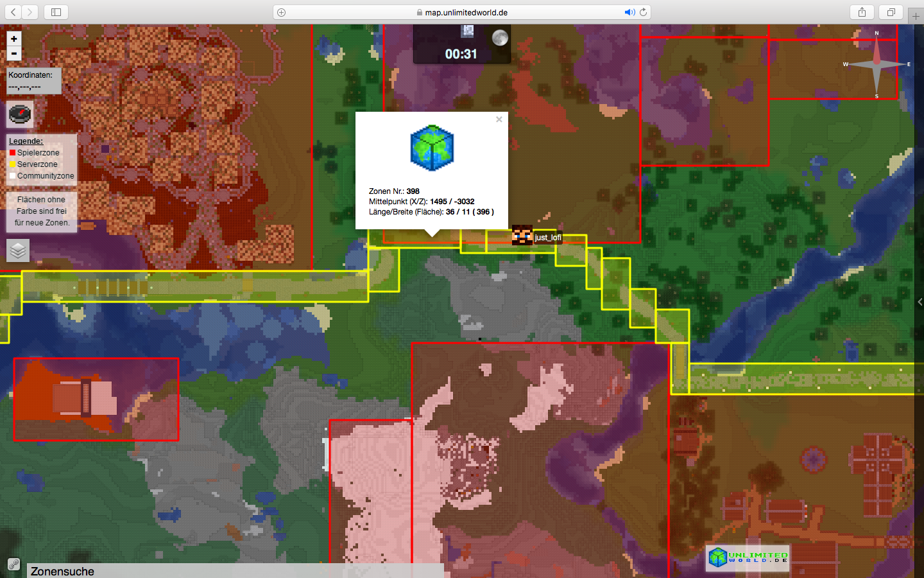The image size is (924, 578).
Task: Toggle the Safari sidebar
Action: [56, 12]
